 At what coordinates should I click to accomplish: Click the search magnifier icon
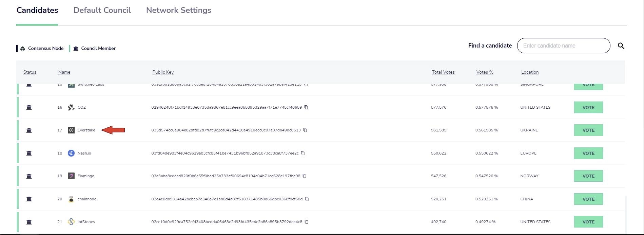pos(621,46)
